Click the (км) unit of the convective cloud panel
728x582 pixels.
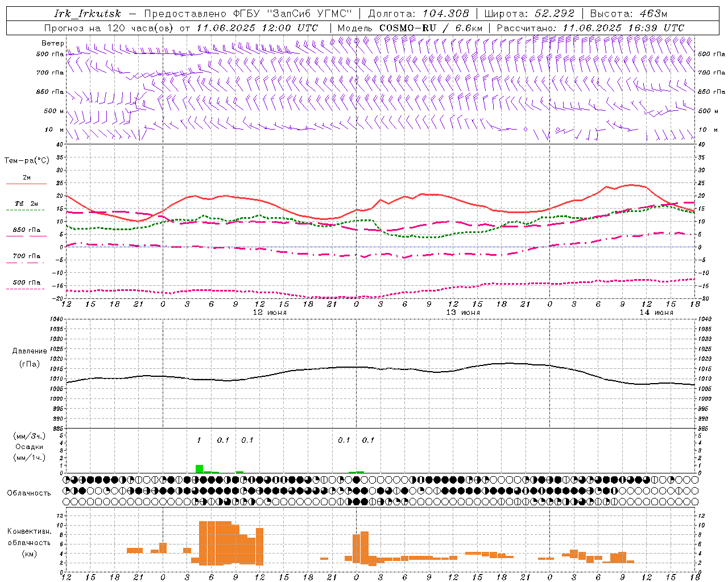click(x=30, y=554)
